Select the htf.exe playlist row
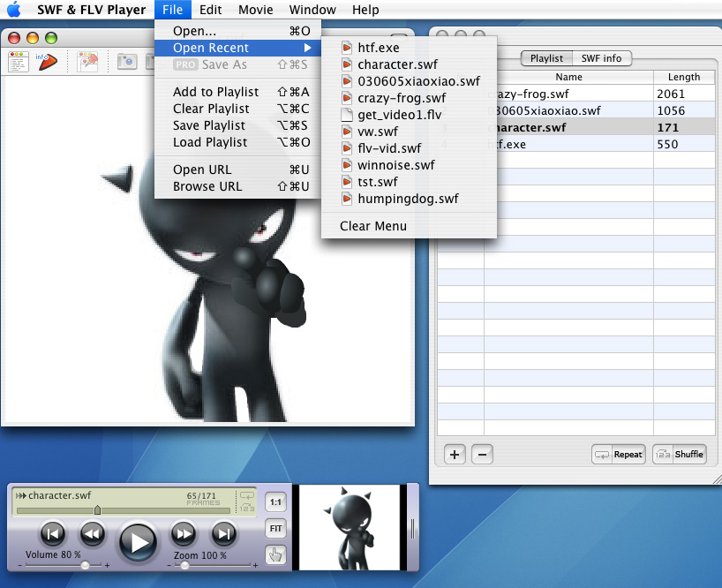 coord(575,144)
